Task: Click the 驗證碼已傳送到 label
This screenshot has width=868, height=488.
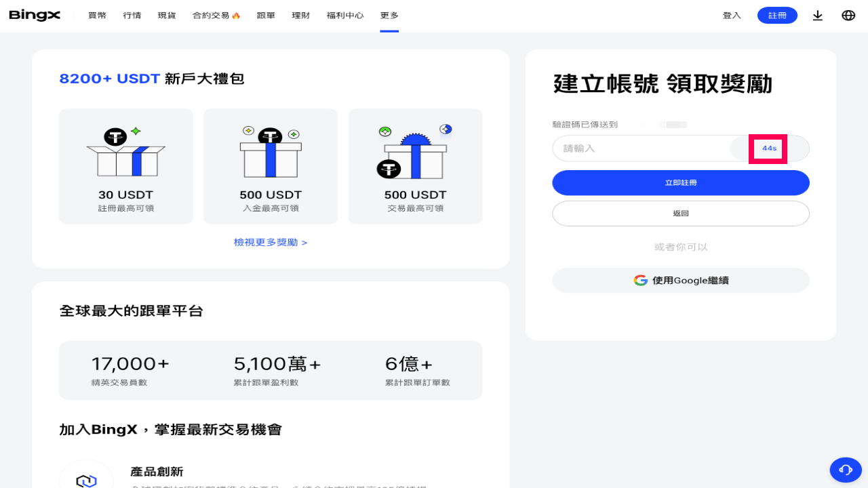Action: coord(585,125)
